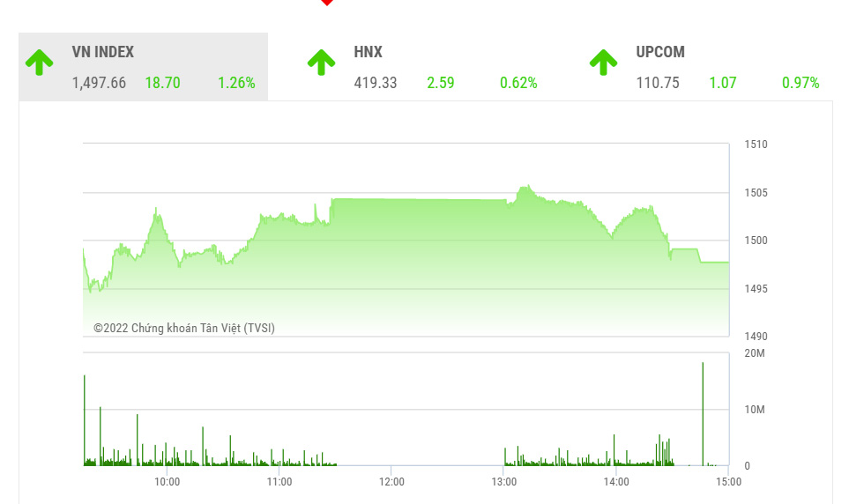This screenshot has height=504, width=849.
Task: Click the green up arrow beside UPCOM
Action: (604, 63)
